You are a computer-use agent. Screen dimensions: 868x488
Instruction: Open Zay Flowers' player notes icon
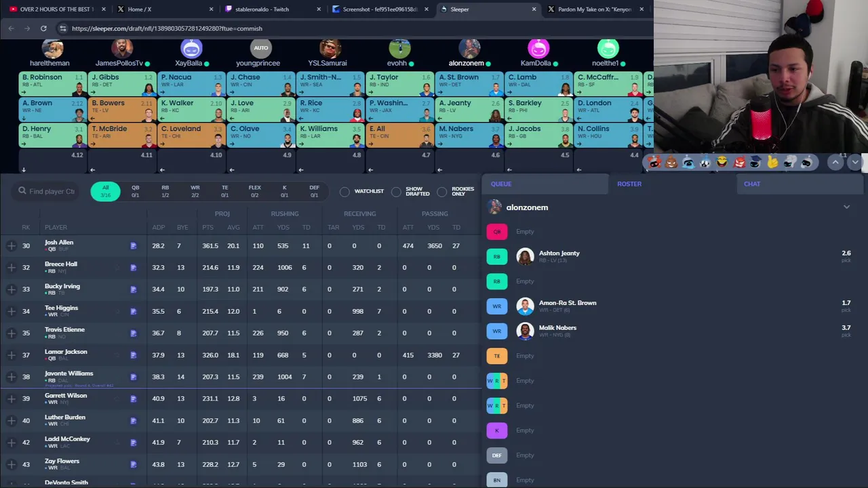134,464
